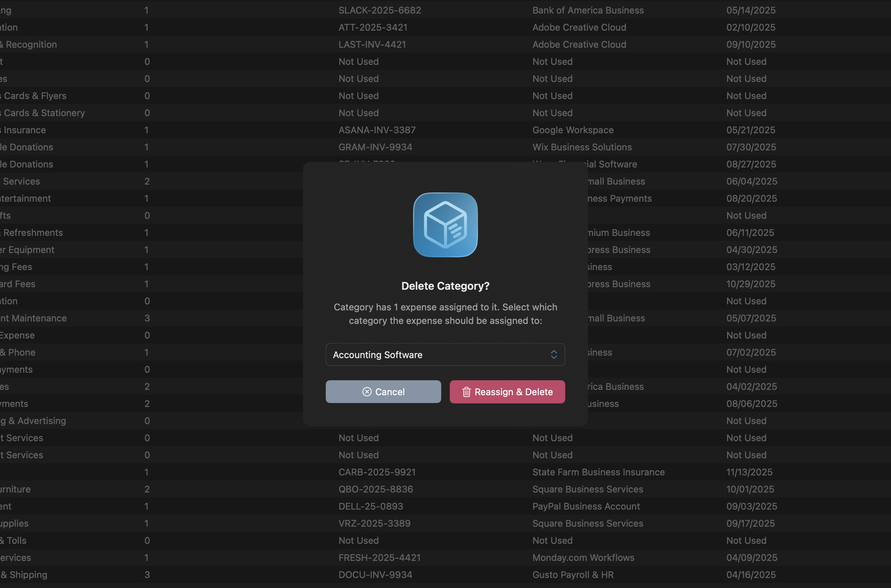This screenshot has height=588, width=891.
Task: Click the Adobe Creative Cloud vendor entry
Action: click(579, 27)
